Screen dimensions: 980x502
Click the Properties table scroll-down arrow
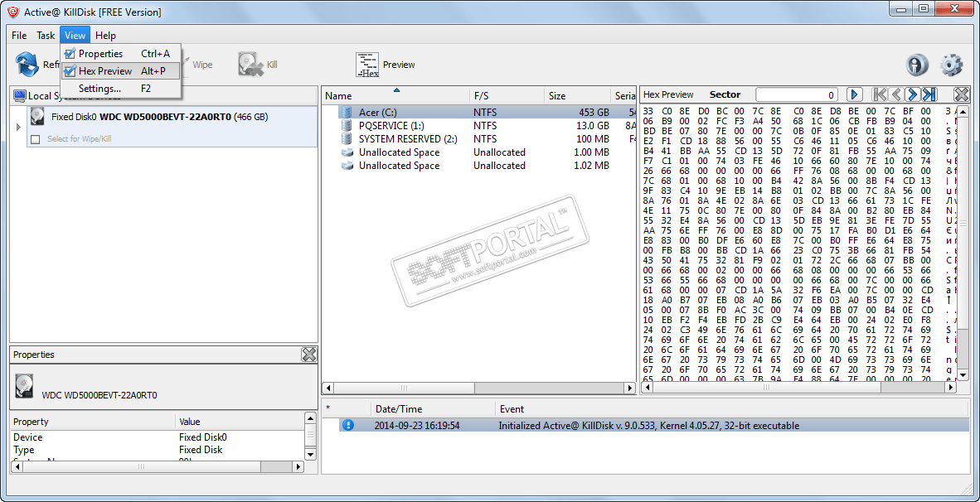[x=310, y=454]
